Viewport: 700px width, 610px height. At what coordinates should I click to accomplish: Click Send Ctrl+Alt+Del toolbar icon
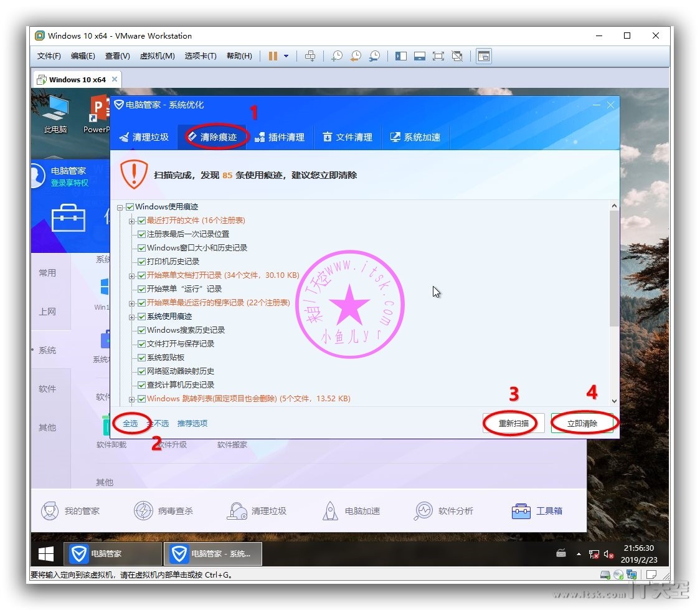310,56
